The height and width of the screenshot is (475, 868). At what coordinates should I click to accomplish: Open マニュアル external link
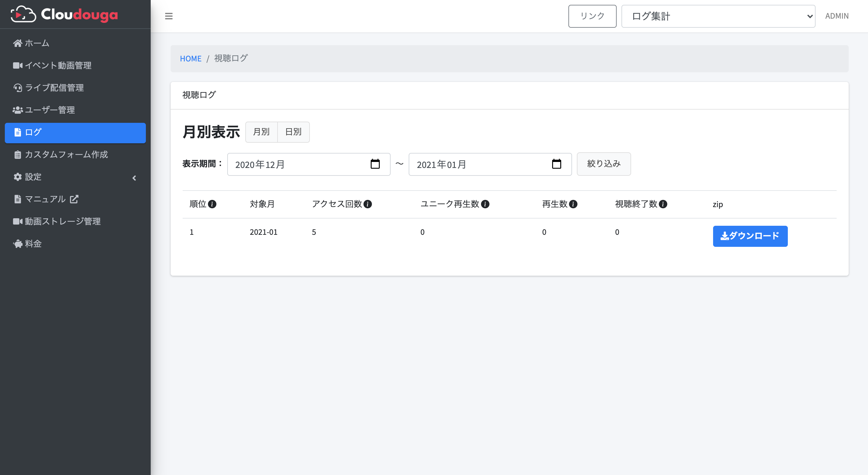point(51,199)
